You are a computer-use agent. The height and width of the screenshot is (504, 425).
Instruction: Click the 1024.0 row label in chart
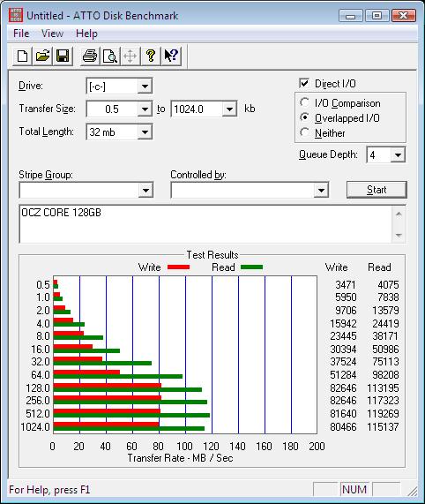point(35,427)
